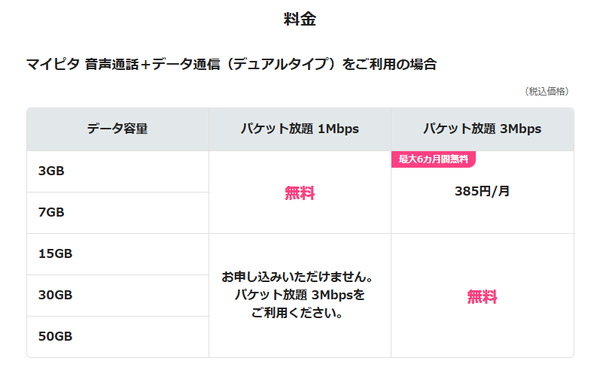Screen dimensions: 600x370
Task: Click the パケット放題 1Mbps column header
Action: (x=300, y=129)
